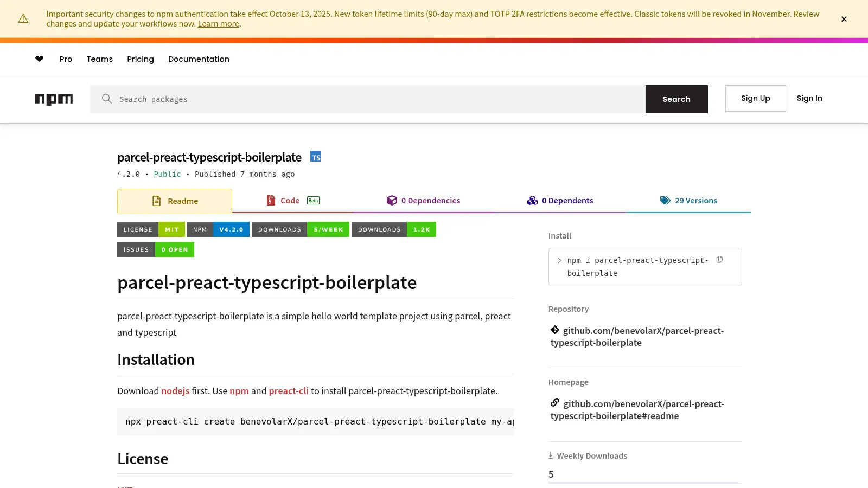Click the npx preact-cli create code block
Image resolution: width=868 pixels, height=488 pixels.
(x=315, y=422)
